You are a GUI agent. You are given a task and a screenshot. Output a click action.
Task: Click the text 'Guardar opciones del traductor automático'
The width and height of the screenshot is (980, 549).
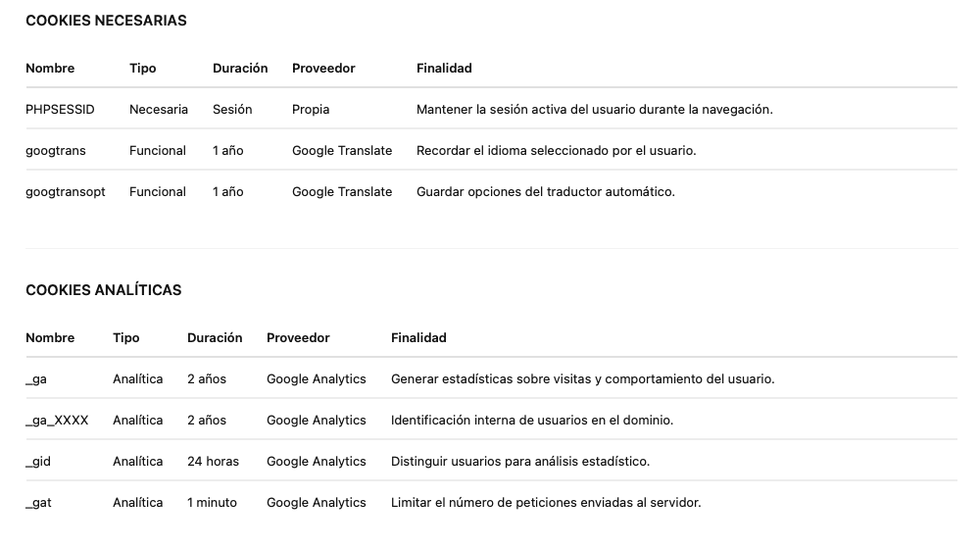click(546, 192)
